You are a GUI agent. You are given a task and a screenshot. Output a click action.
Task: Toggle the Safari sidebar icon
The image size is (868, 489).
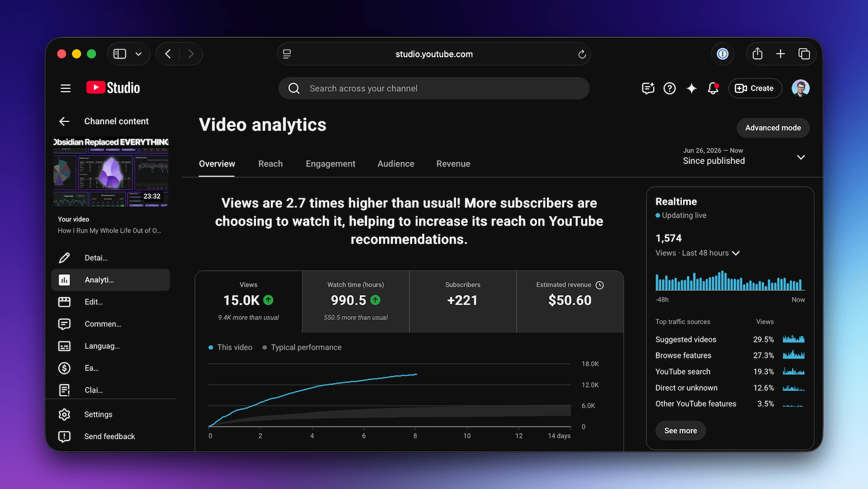coord(120,54)
